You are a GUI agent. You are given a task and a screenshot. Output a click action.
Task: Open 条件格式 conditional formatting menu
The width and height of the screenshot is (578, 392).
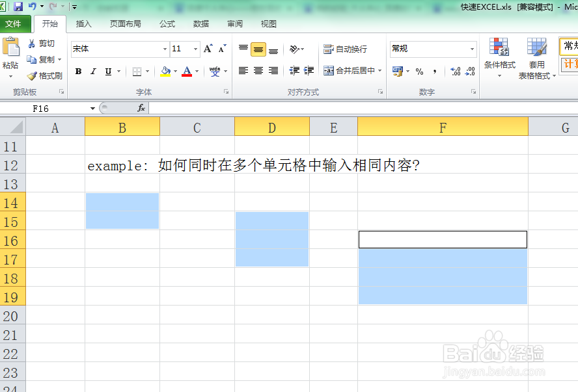coord(499,58)
